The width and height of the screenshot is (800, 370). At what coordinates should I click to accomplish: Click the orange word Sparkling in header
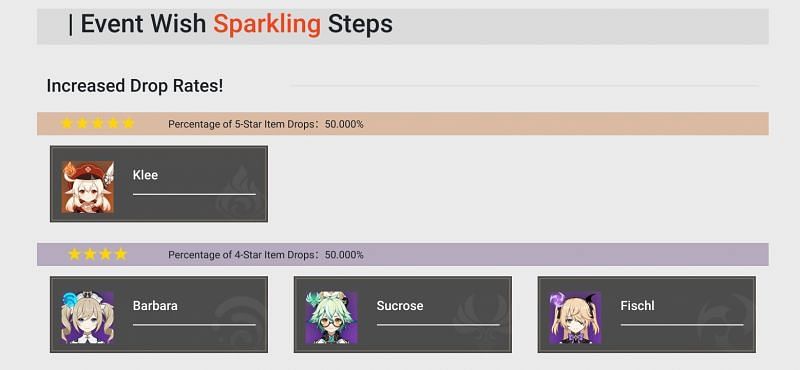click(267, 24)
